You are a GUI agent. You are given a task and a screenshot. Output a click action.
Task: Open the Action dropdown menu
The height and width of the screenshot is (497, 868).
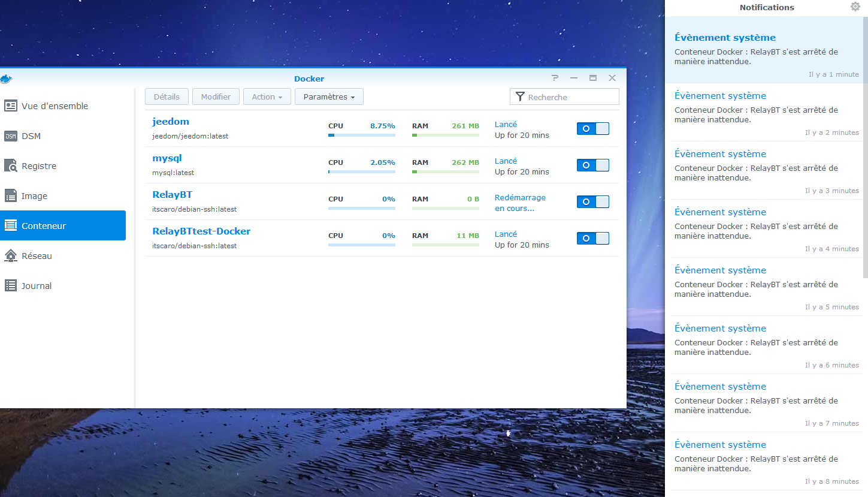pyautogui.click(x=267, y=97)
